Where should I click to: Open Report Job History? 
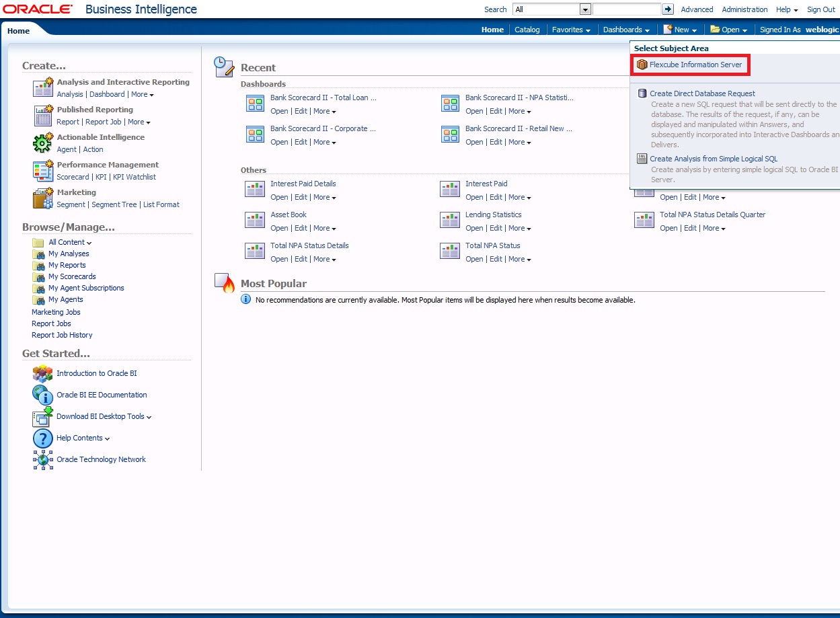click(x=62, y=335)
